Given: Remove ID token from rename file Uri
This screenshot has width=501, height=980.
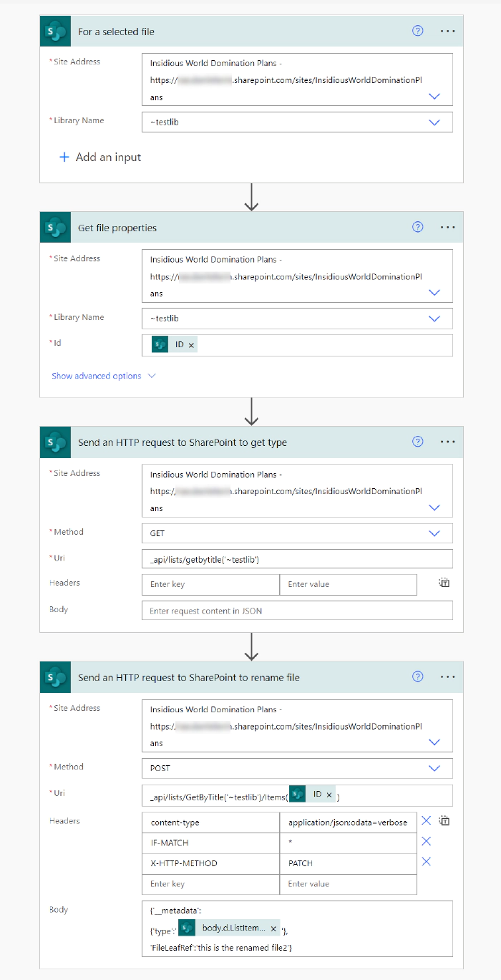Looking at the screenshot, I should [329, 795].
